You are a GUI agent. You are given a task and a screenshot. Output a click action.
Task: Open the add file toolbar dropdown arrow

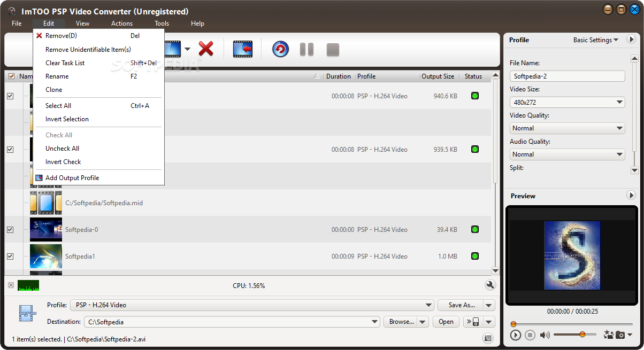[x=187, y=50]
